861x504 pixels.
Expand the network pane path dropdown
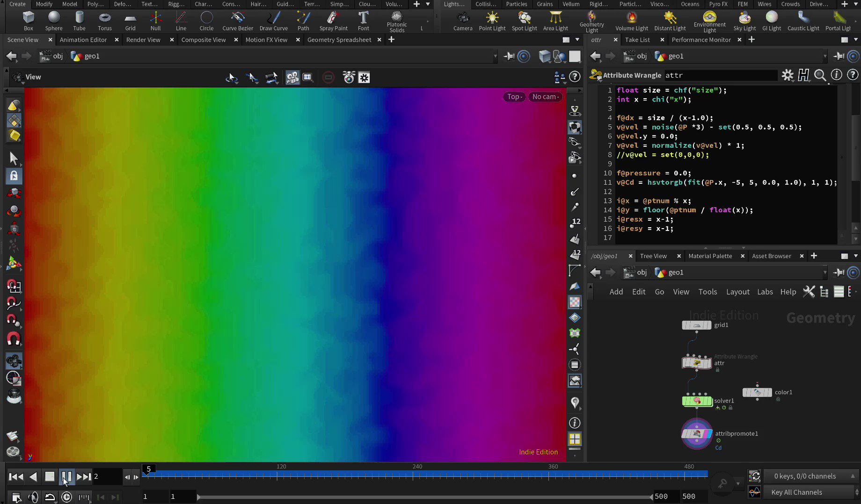[825, 273]
